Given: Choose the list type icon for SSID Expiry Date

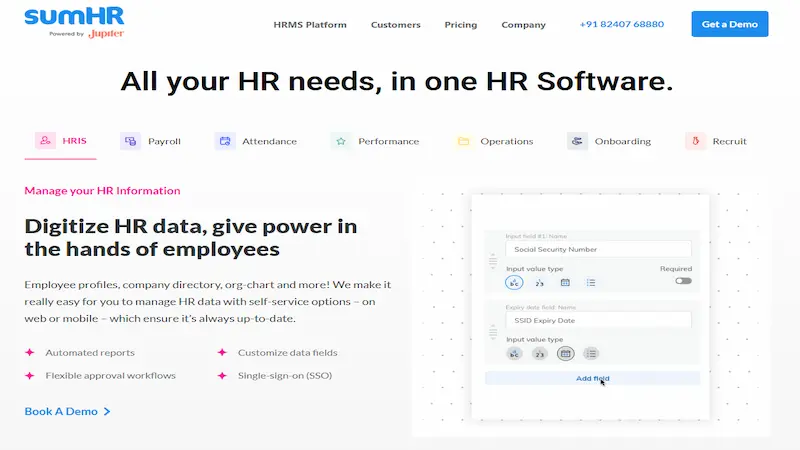Looking at the screenshot, I should pyautogui.click(x=591, y=353).
